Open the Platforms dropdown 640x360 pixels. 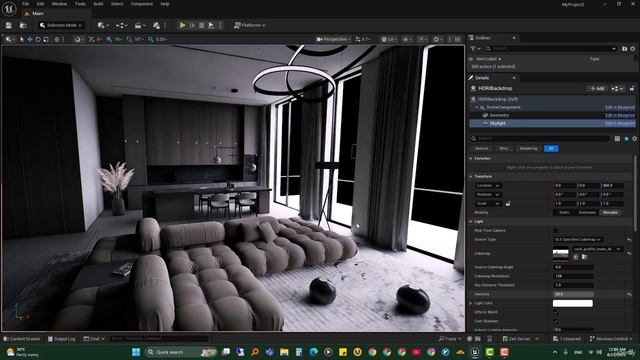[249, 25]
